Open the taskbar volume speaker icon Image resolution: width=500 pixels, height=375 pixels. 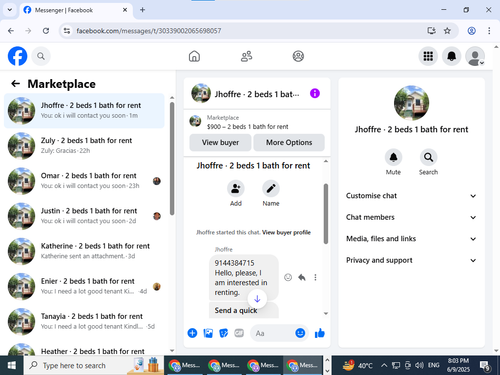pos(419,366)
